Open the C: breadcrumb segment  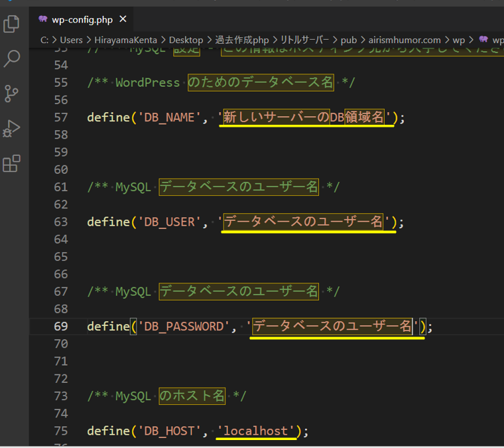pyautogui.click(x=44, y=40)
